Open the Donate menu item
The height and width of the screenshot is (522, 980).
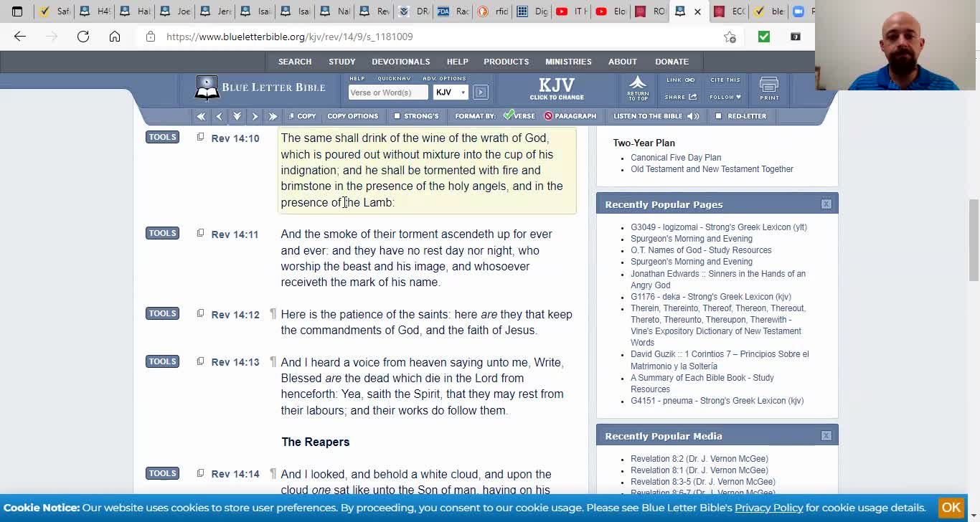point(672,62)
